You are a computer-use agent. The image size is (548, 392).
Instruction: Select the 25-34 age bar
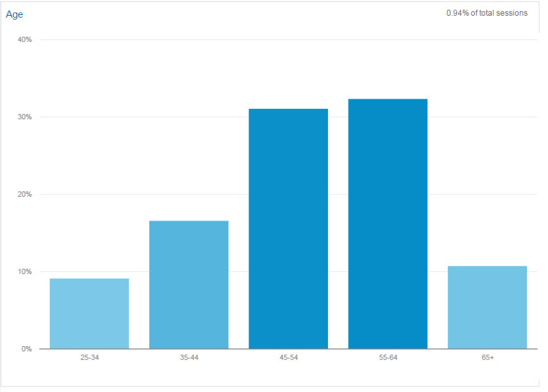[90, 314]
